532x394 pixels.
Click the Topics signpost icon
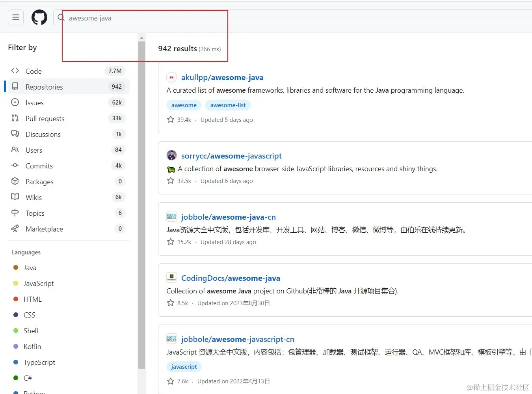pyautogui.click(x=15, y=213)
